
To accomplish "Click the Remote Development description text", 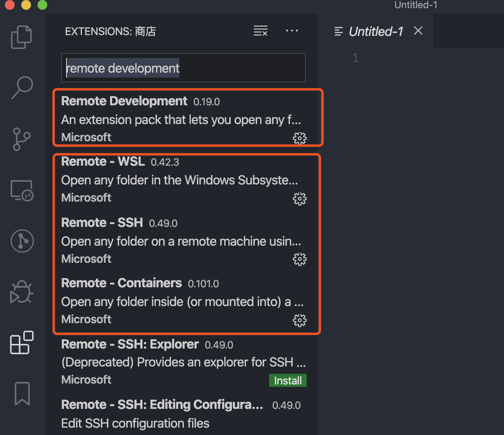I will click(181, 120).
